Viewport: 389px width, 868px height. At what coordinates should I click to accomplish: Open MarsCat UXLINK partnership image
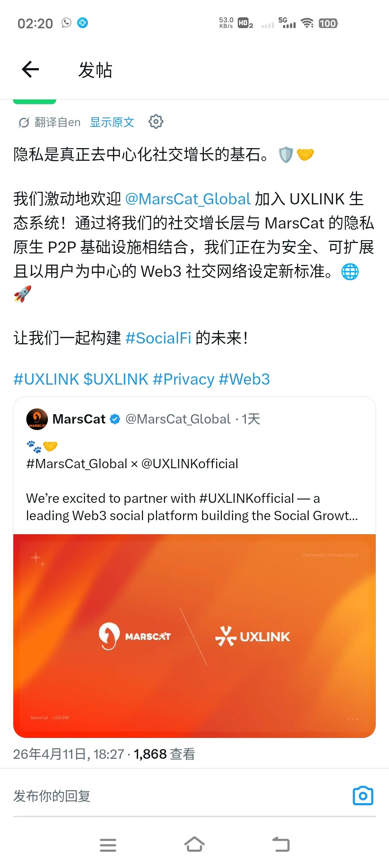click(194, 636)
